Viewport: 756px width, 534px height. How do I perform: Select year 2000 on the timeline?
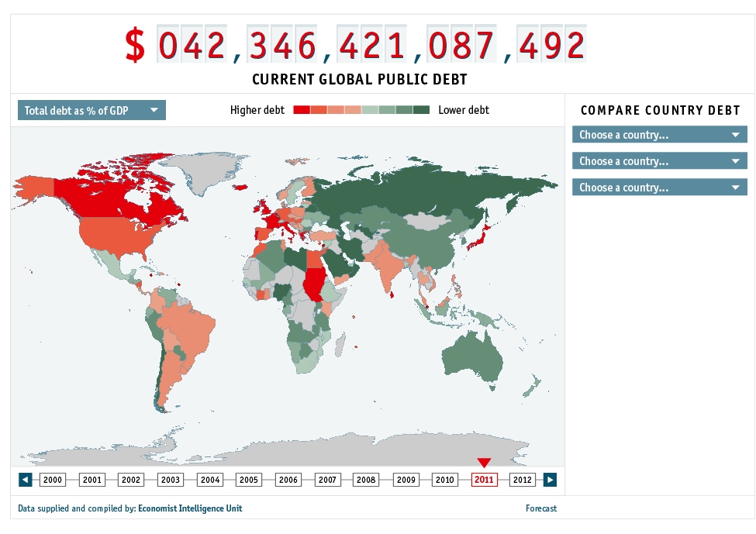click(x=53, y=480)
